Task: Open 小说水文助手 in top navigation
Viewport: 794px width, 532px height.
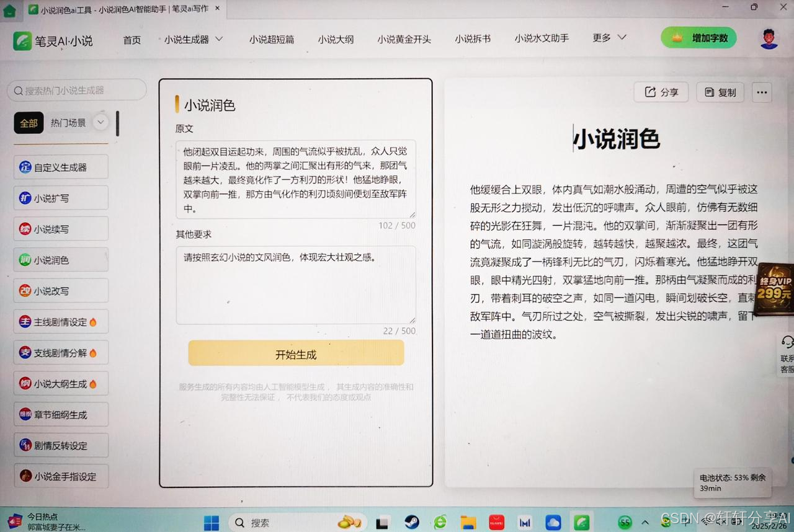Action: (x=542, y=38)
